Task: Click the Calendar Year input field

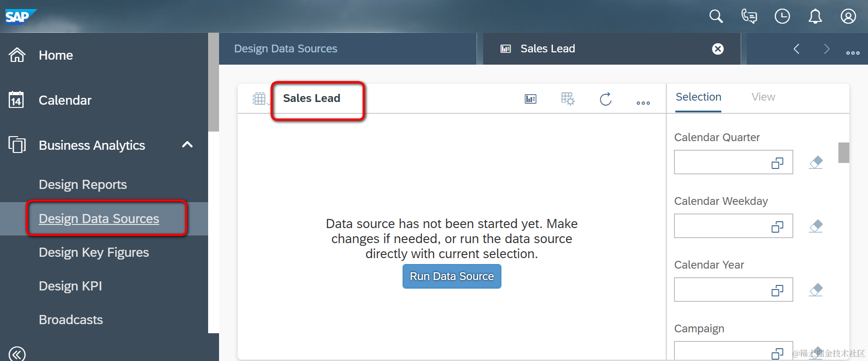Action: click(x=733, y=290)
